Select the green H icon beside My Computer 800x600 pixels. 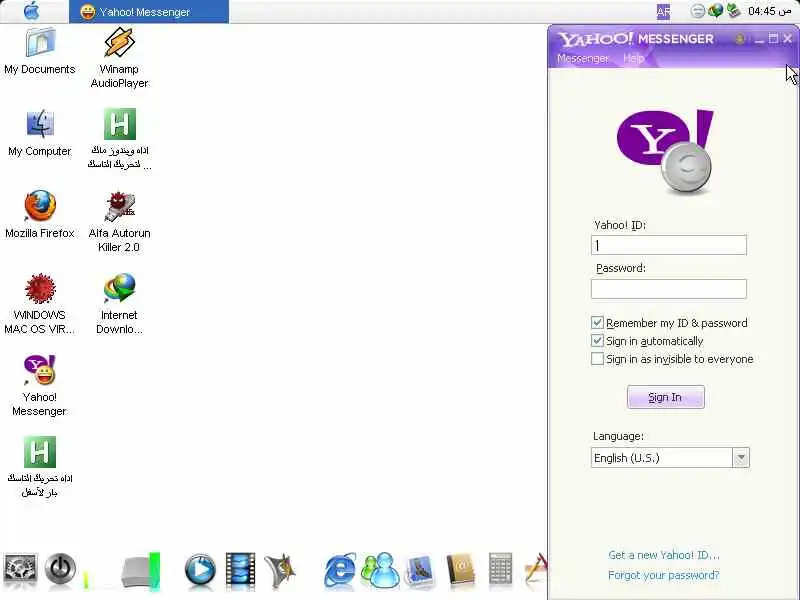point(120,124)
